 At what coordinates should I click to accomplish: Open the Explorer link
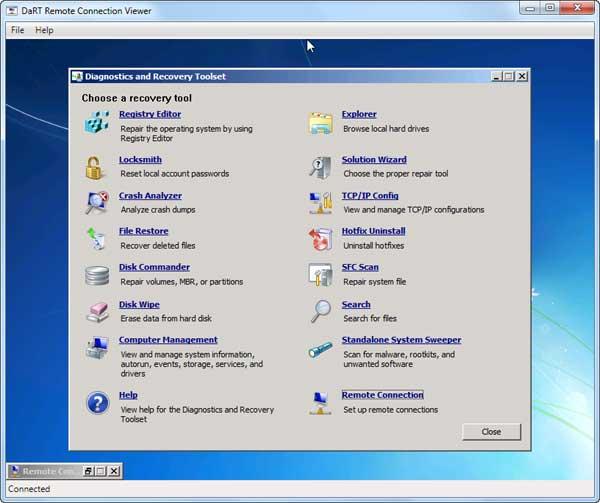point(359,114)
